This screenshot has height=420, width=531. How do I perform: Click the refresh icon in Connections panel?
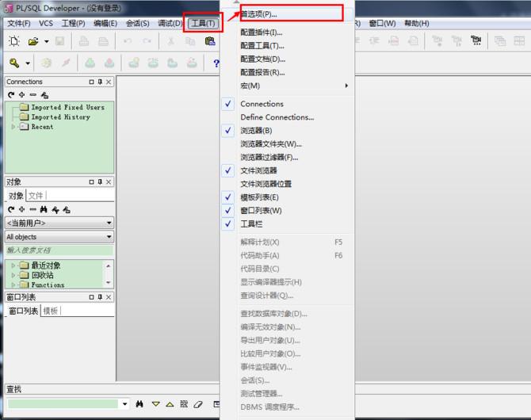coord(11,95)
